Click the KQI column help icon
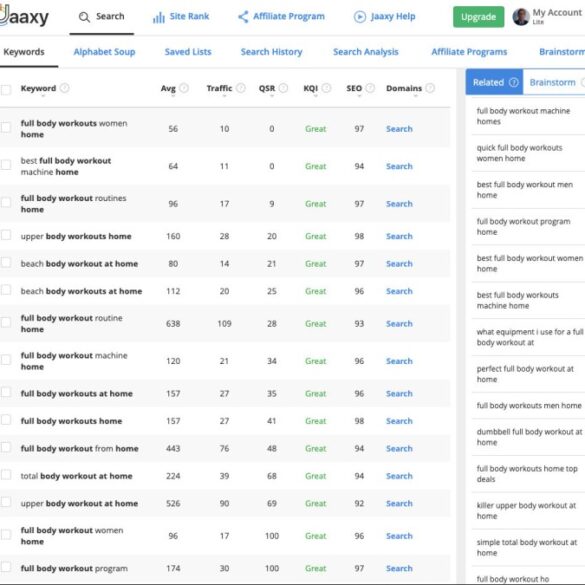The width and height of the screenshot is (585, 585). point(326,88)
